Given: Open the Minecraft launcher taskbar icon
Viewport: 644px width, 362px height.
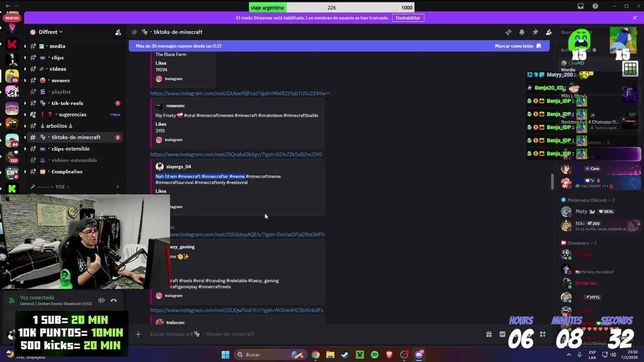Looking at the screenshot, I should 360,354.
